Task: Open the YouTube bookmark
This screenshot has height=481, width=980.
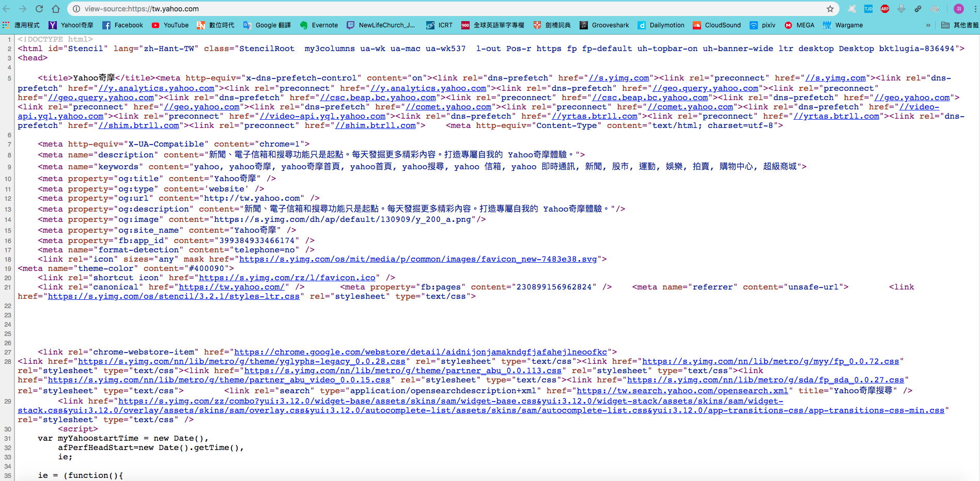Action: click(170, 25)
